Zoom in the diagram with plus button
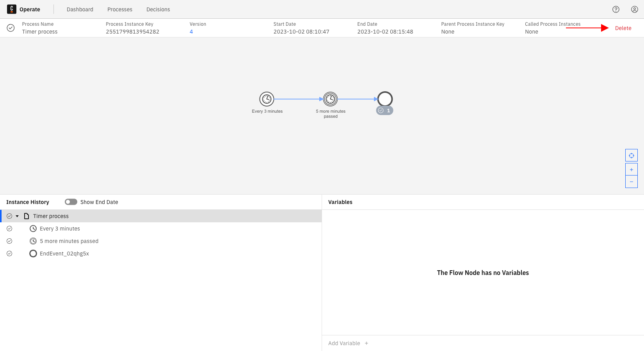The width and height of the screenshot is (644, 351). point(632,169)
